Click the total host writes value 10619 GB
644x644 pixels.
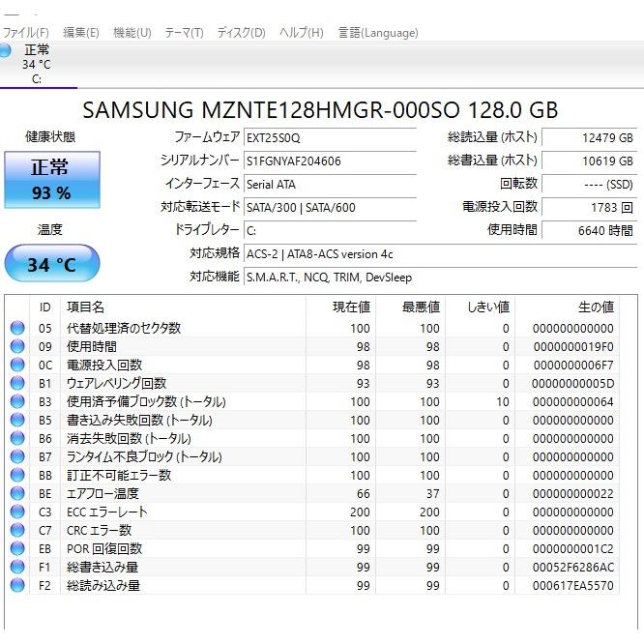[590, 161]
